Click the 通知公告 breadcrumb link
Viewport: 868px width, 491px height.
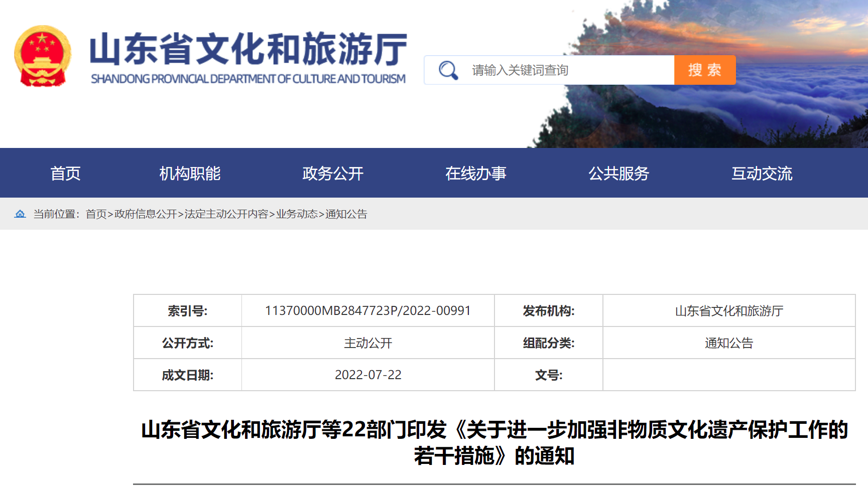coord(346,214)
